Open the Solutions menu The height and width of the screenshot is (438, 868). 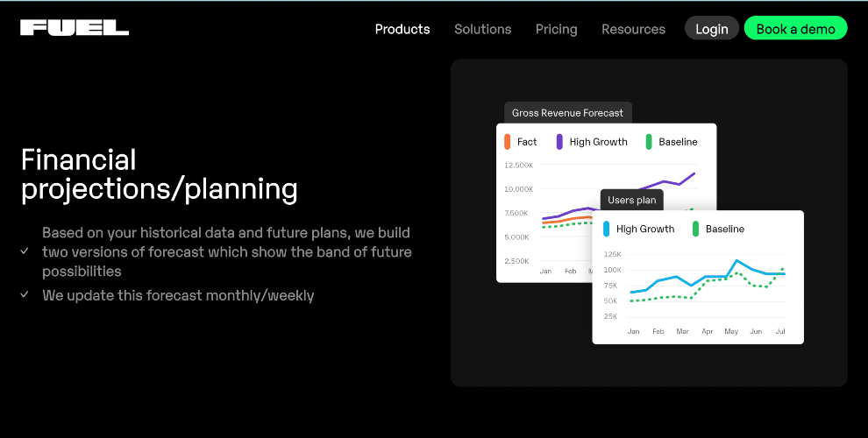pyautogui.click(x=483, y=29)
